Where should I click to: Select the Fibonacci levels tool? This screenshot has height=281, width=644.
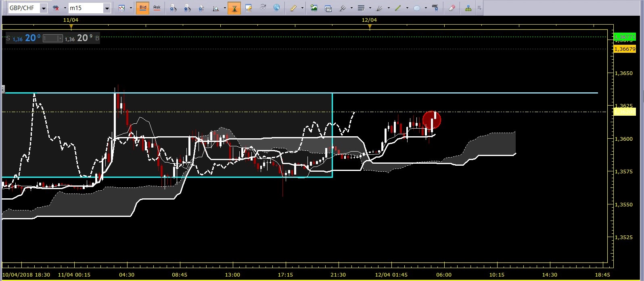click(x=361, y=8)
